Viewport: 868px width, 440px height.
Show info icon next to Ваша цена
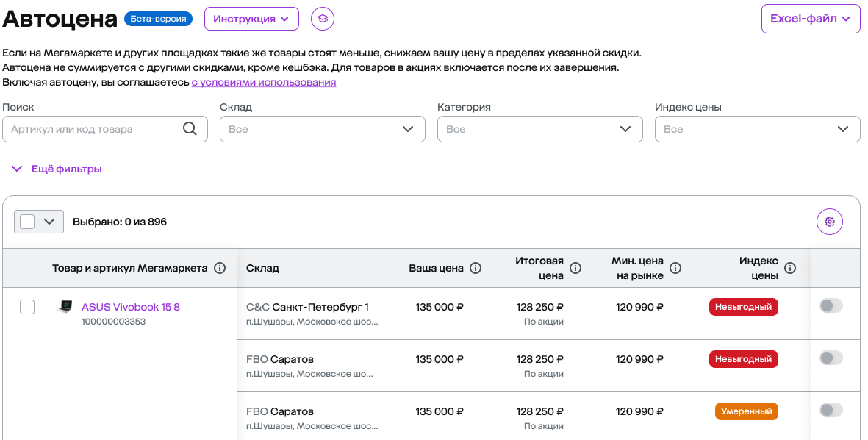click(x=475, y=268)
